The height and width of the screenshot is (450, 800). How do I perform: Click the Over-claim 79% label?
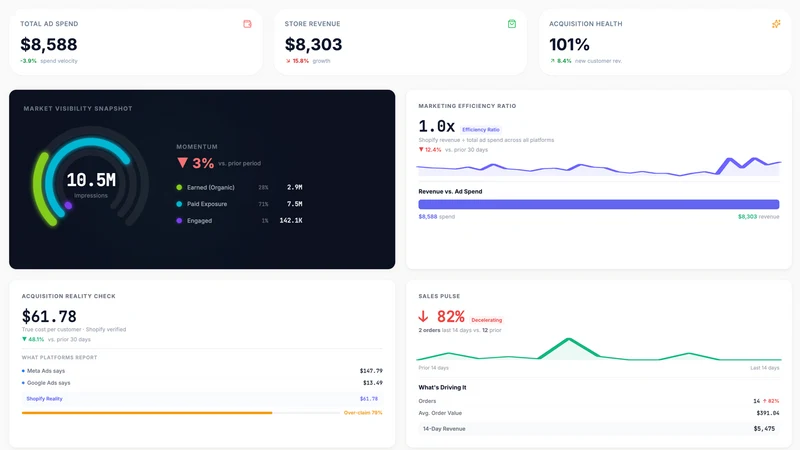click(363, 413)
